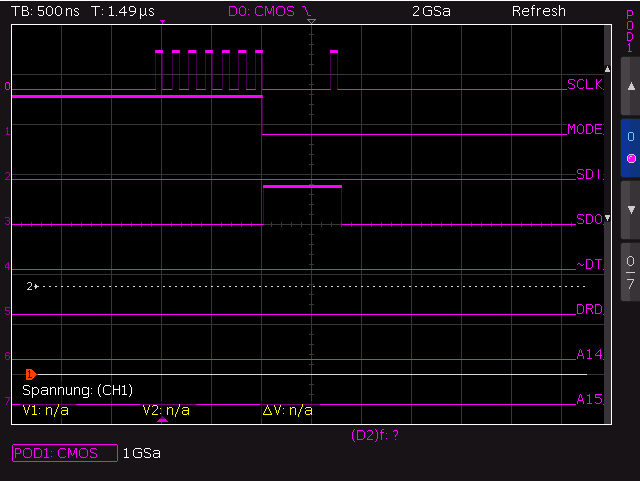The width and height of the screenshot is (640, 481).
Task: Select the DRD channel label
Action: coord(589,309)
